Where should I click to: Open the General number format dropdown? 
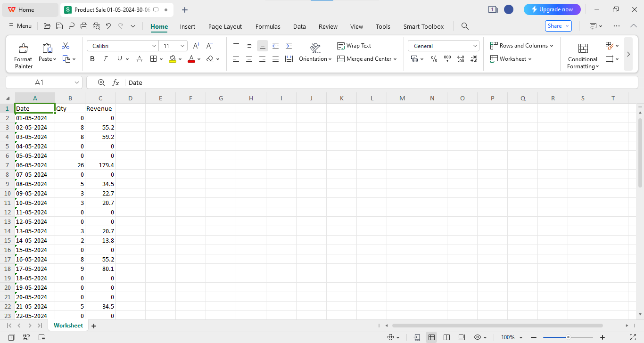(475, 46)
